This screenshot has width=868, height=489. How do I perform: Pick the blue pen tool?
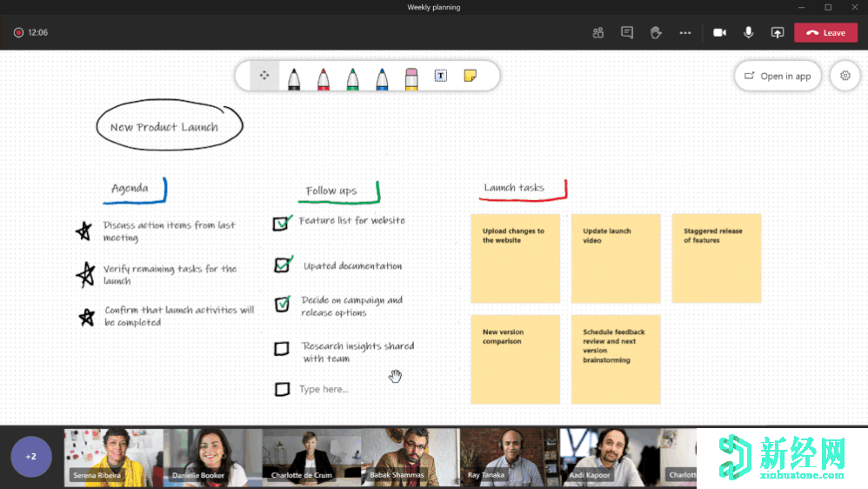(x=382, y=78)
